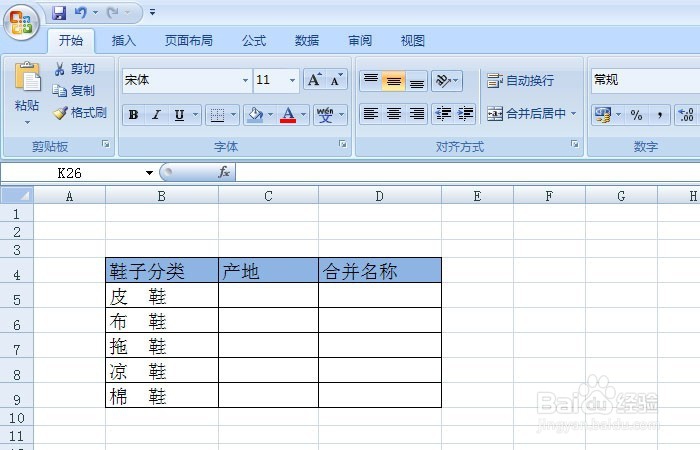This screenshot has height=450, width=700.
Task: Decrease font size with small A
Action: click(x=336, y=80)
